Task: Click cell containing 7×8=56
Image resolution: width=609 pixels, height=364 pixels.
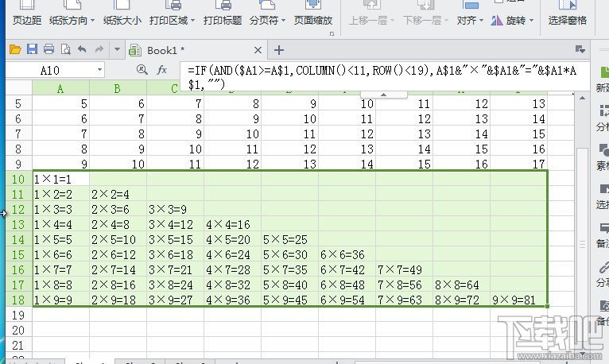Action: click(404, 285)
